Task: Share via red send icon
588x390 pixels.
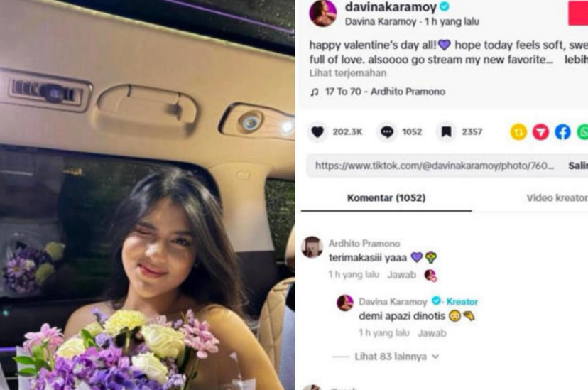Action: click(x=540, y=132)
